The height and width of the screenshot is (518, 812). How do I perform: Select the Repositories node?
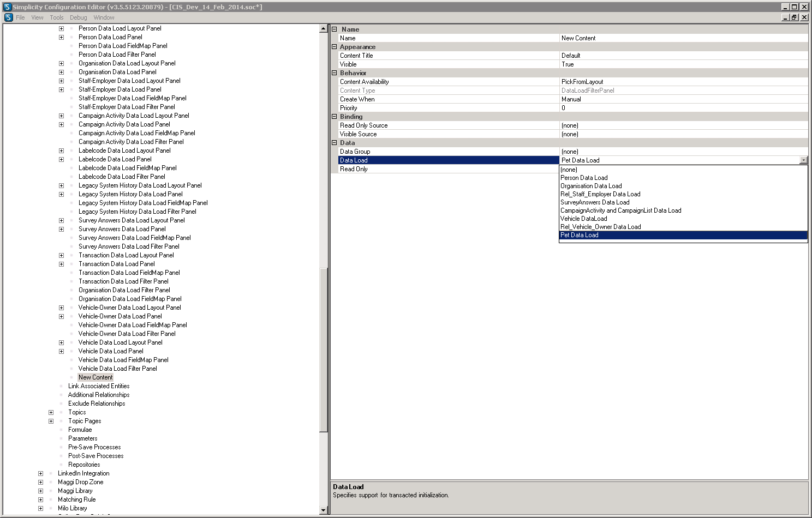[x=84, y=465]
